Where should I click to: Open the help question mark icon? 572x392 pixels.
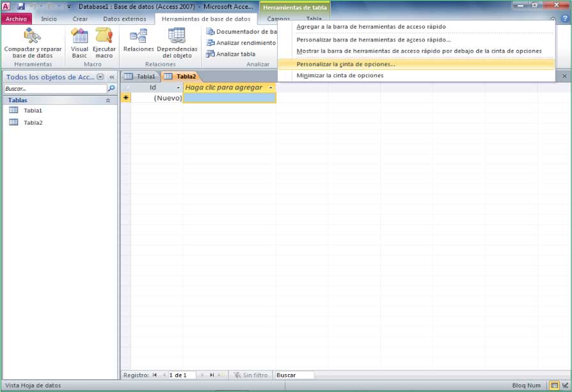point(565,19)
